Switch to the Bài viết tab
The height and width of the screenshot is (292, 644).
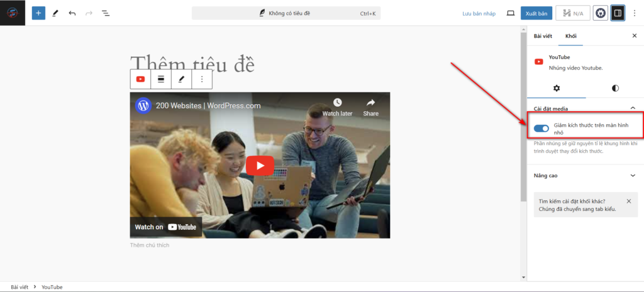543,36
